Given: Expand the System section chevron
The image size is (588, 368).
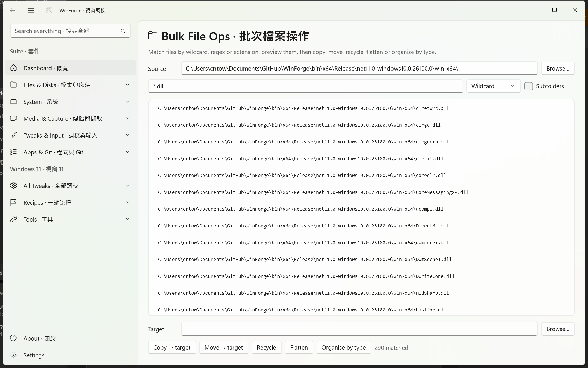Looking at the screenshot, I should 127,101.
